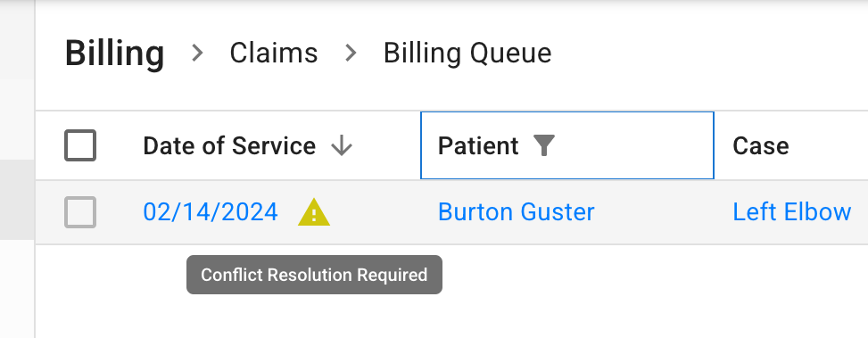Select the Billing Queue breadcrumb
This screenshot has width=868, height=338.
pyautogui.click(x=467, y=54)
